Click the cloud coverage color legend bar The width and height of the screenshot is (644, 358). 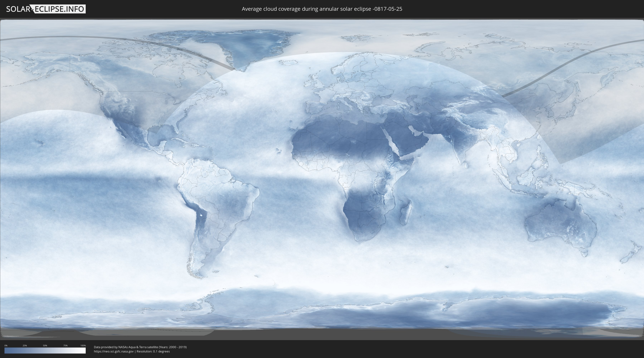coord(45,350)
